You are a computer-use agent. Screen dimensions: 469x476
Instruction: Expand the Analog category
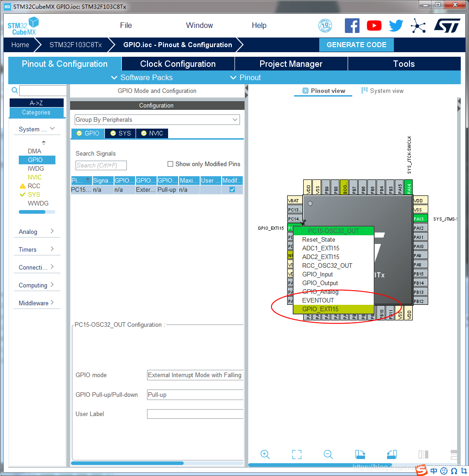point(37,232)
